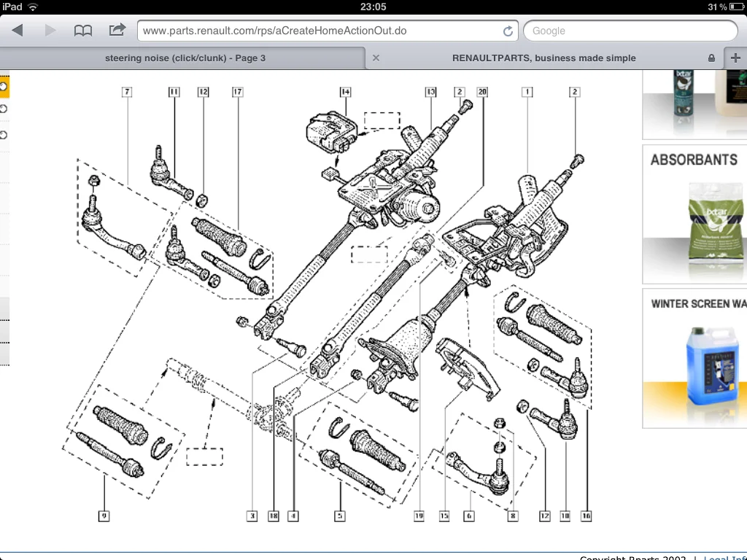Close the steering noise tab
Screen dimensions: 747x560
pos(376,58)
